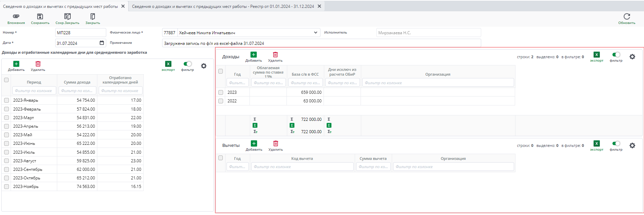644x215 pixels.
Task: Click the Сохр.Закрыть toolbar icon
Action: [x=67, y=16]
